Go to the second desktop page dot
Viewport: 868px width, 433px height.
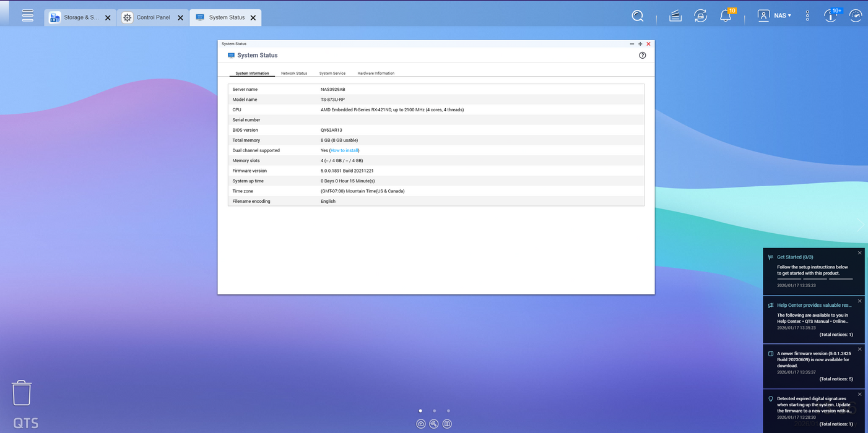435,411
